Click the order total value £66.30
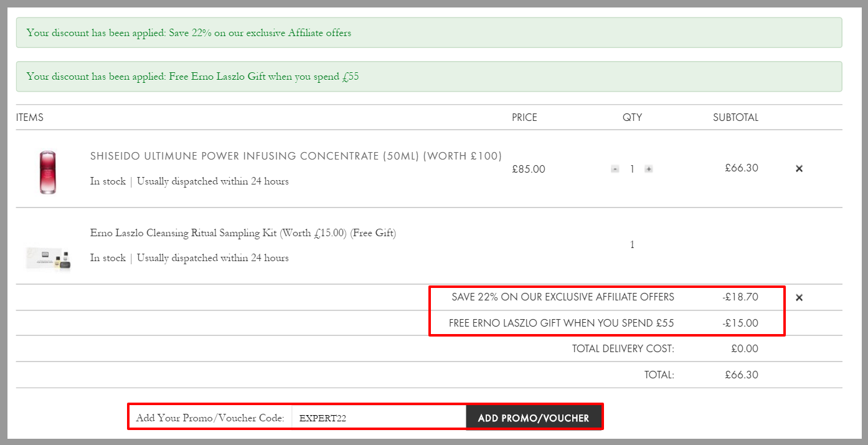The height and width of the screenshot is (445, 868). (742, 375)
